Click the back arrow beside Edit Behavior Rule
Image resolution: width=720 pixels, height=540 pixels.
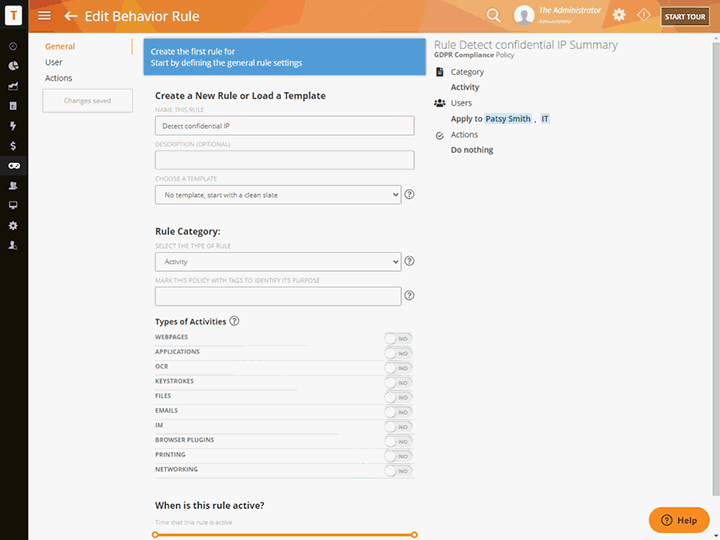(71, 16)
